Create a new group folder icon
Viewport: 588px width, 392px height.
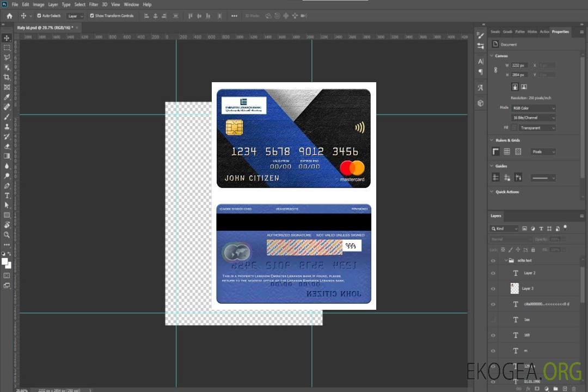pyautogui.click(x=555, y=389)
